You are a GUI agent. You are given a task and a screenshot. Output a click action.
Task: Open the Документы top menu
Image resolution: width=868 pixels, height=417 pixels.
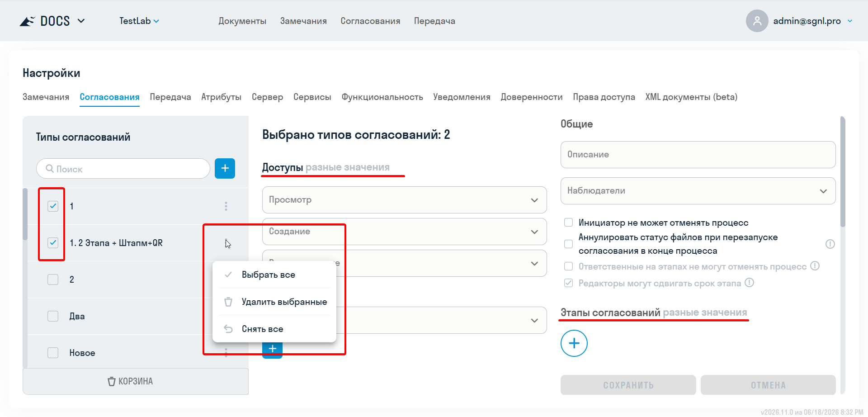click(242, 21)
